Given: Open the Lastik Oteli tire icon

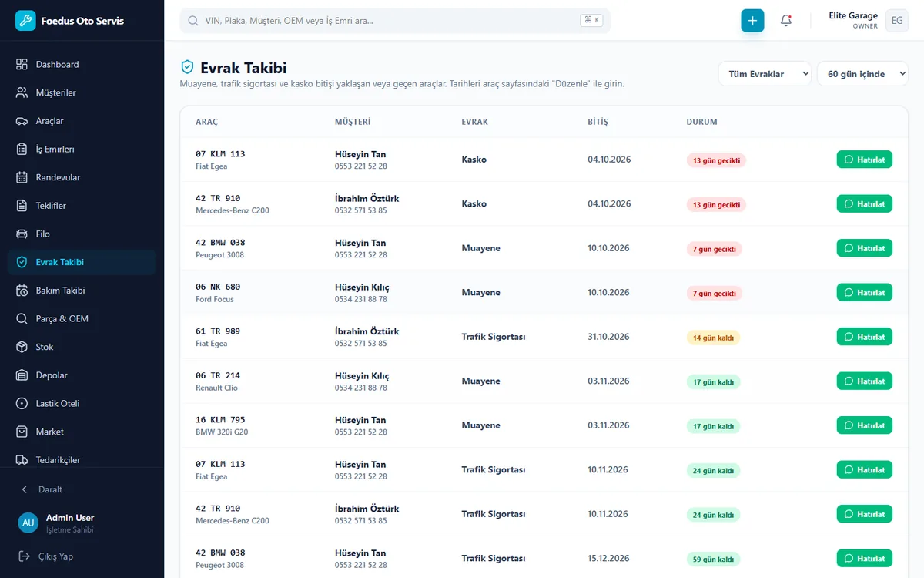Looking at the screenshot, I should [x=22, y=404].
